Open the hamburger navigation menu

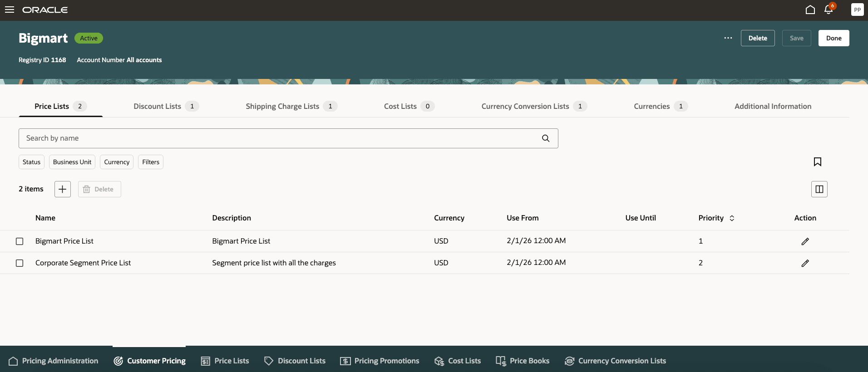10,10
